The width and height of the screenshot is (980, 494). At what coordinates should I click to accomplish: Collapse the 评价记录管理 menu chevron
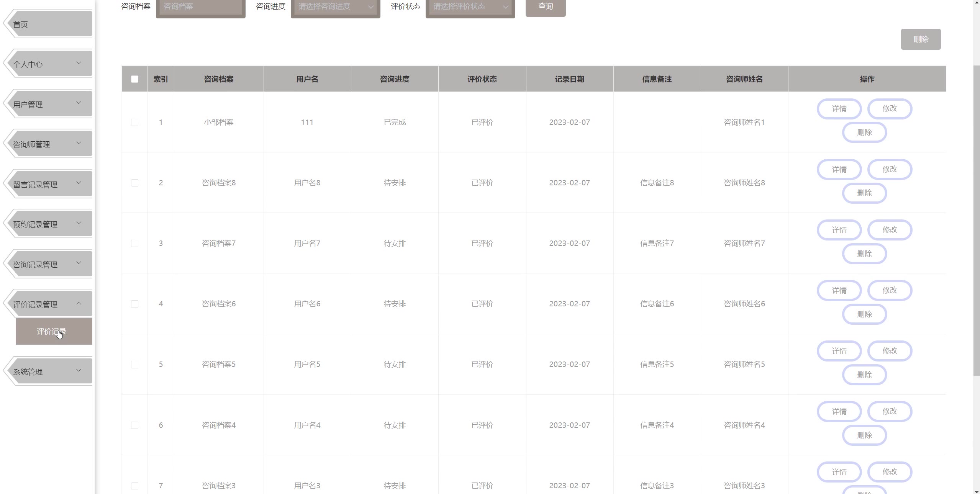[79, 304]
